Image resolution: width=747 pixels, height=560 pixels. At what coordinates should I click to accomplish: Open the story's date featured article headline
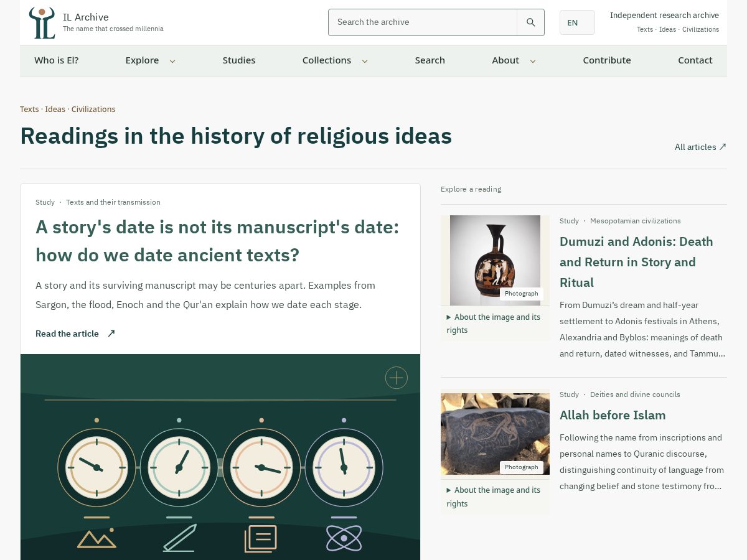[x=217, y=241]
